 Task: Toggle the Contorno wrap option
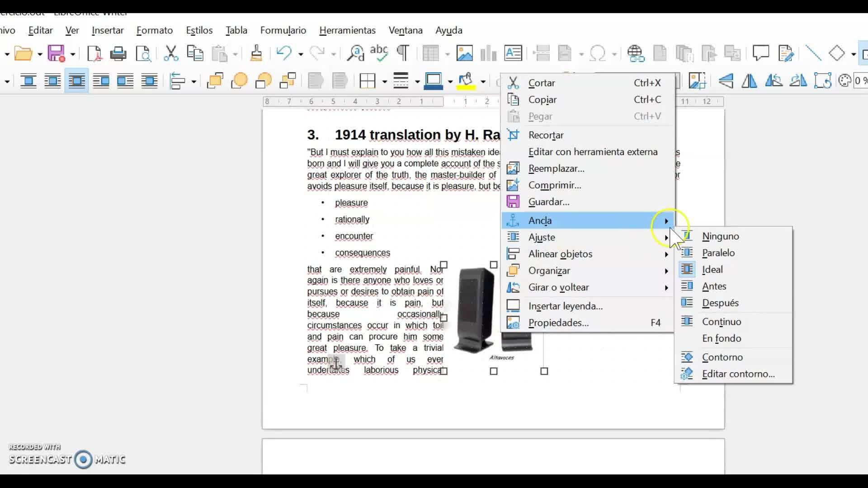722,357
